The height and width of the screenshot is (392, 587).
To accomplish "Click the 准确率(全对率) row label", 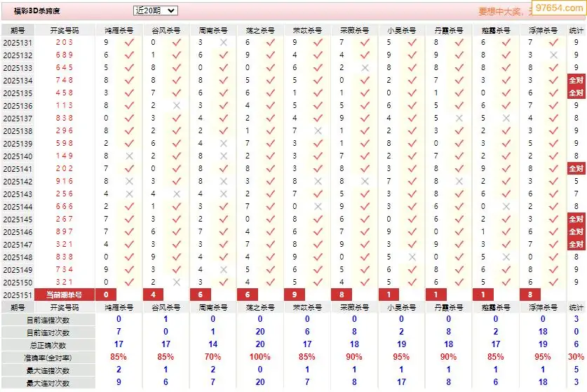I will 48,358.
